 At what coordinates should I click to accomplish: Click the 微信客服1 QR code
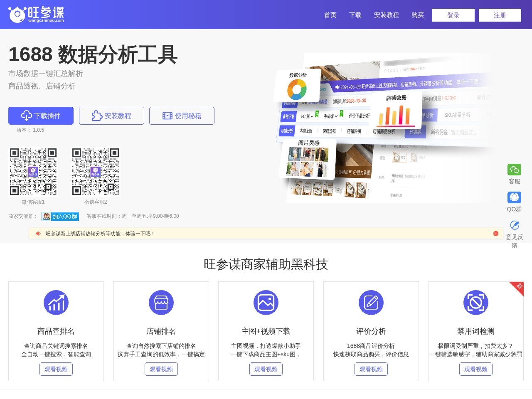(33, 172)
